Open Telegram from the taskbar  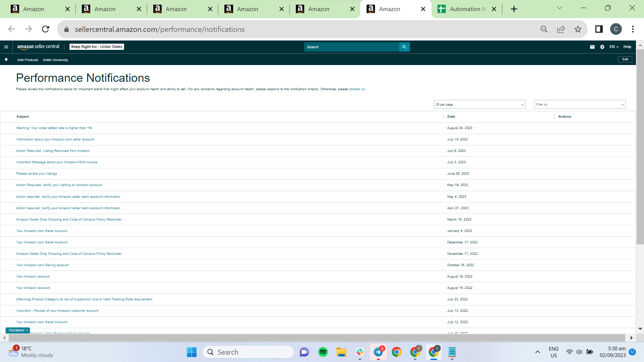point(378,352)
